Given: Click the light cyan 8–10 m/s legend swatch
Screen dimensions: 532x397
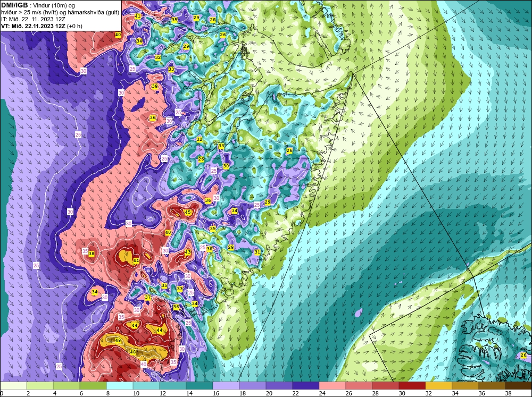Looking at the screenshot, I should (x=120, y=385).
